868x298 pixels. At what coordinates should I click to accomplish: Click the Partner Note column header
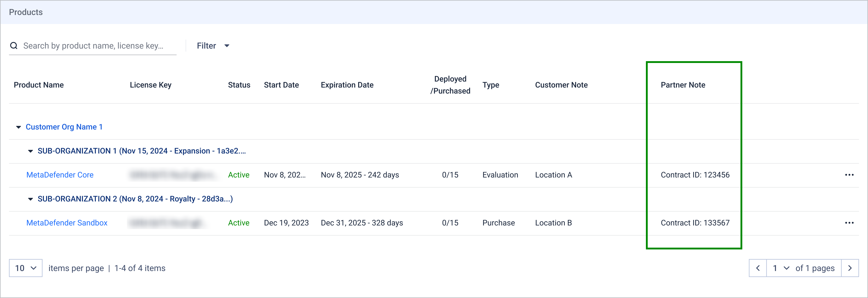click(683, 85)
